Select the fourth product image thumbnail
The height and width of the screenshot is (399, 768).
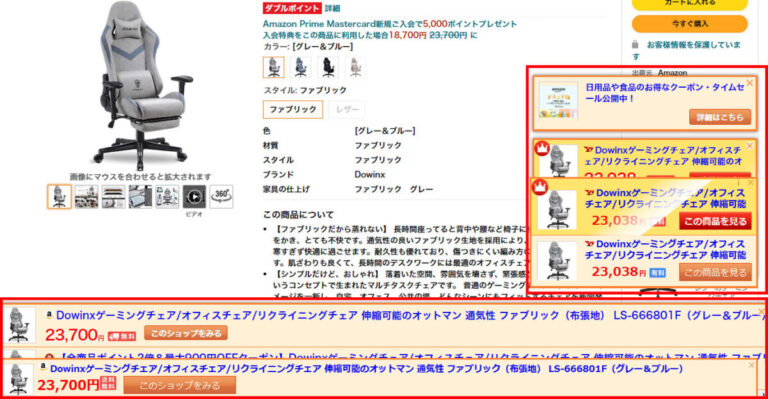pos(141,197)
